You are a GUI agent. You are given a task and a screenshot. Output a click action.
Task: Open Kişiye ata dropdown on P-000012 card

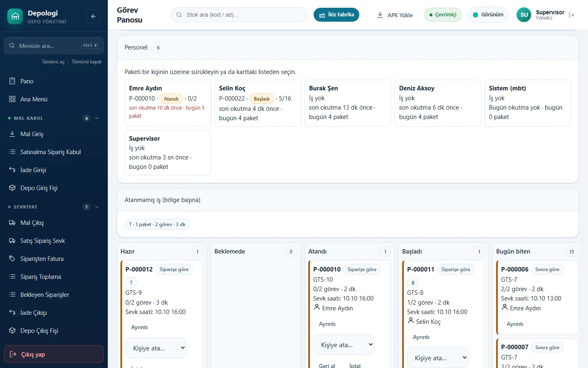pos(156,348)
